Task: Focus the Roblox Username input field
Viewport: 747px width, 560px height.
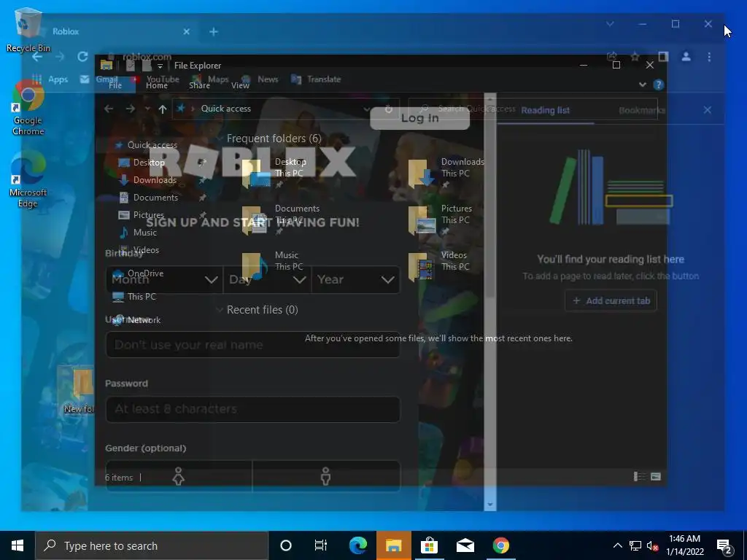Action: (x=252, y=345)
